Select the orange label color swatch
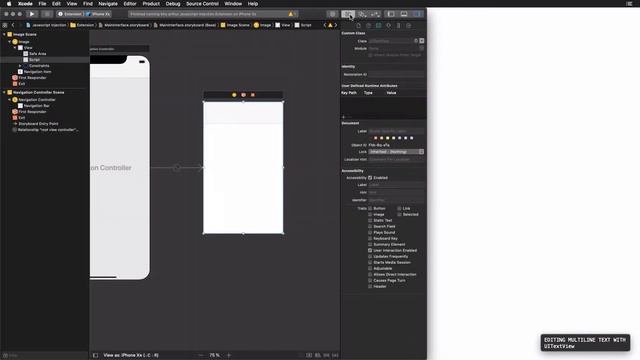 coord(382,138)
